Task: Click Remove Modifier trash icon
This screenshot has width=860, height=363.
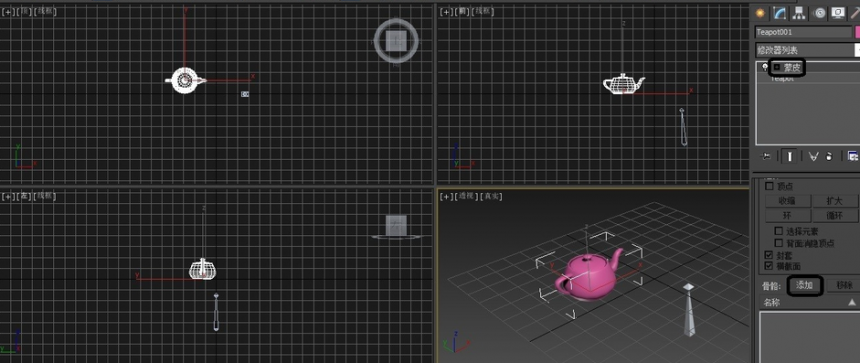Action: (829, 156)
